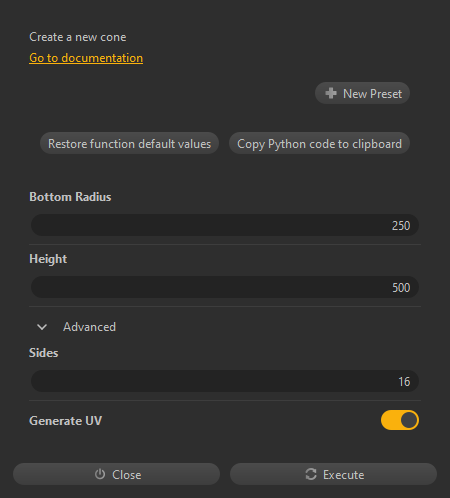
Task: Select the 500 value in Height
Action: pyautogui.click(x=401, y=288)
